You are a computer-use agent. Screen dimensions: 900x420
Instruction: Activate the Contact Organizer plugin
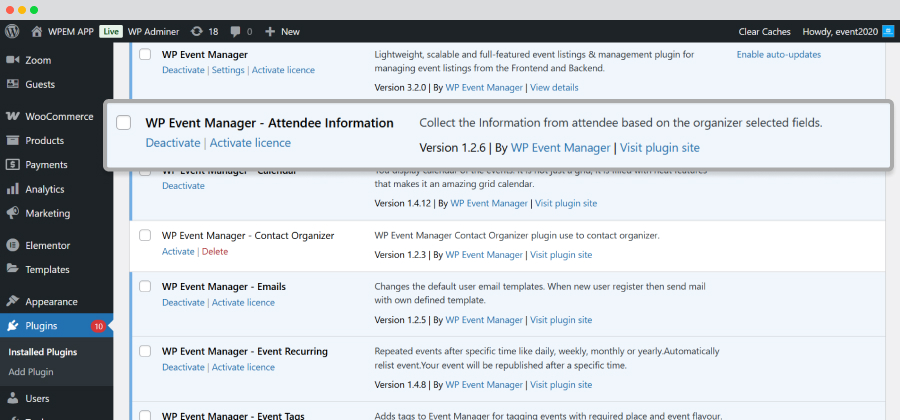tap(178, 251)
